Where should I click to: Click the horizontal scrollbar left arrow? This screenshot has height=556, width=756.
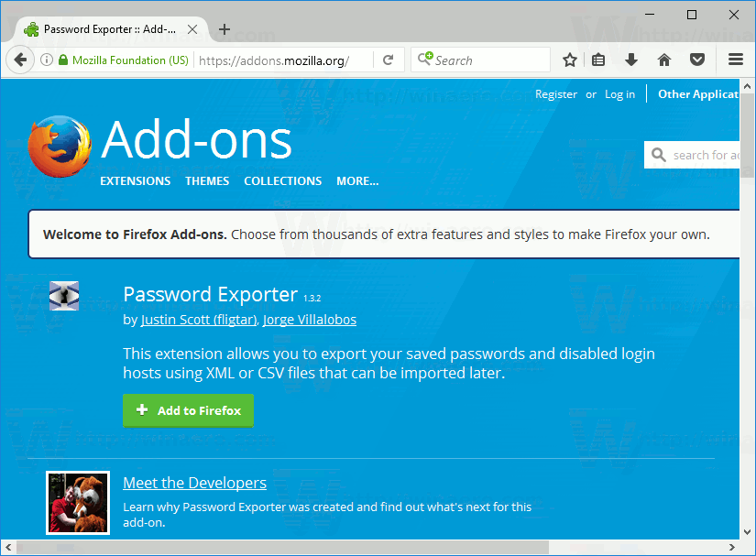[x=8, y=548]
